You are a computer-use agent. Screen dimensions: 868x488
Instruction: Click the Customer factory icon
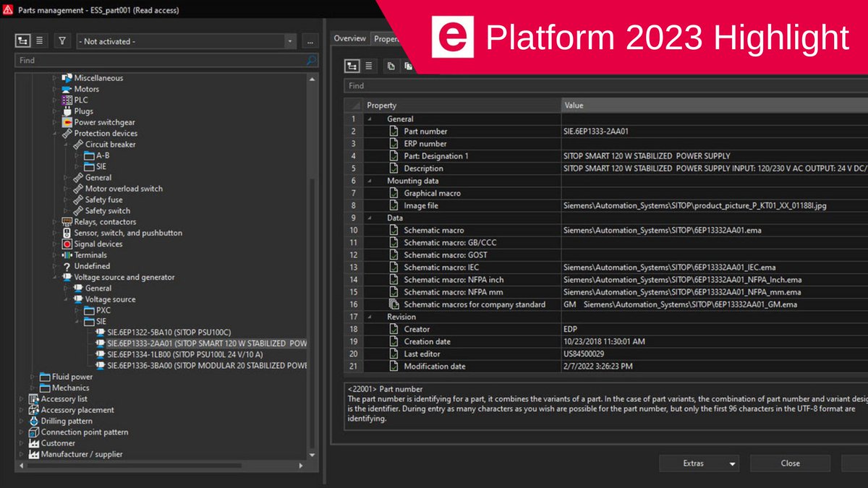[x=34, y=443]
